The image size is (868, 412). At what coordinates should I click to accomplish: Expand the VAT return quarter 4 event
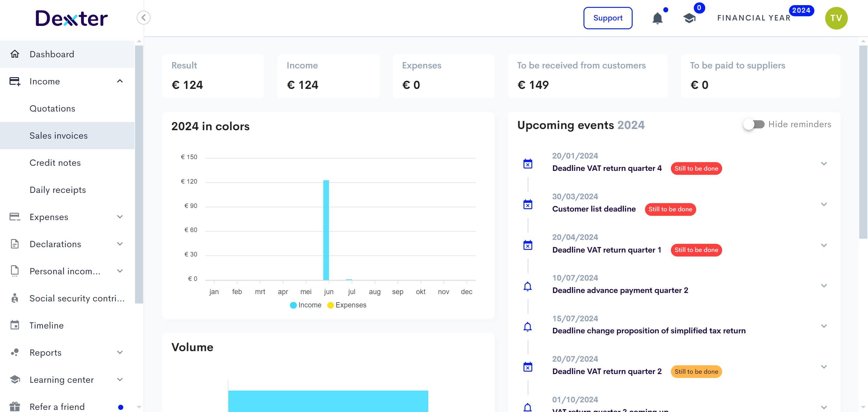(x=824, y=164)
